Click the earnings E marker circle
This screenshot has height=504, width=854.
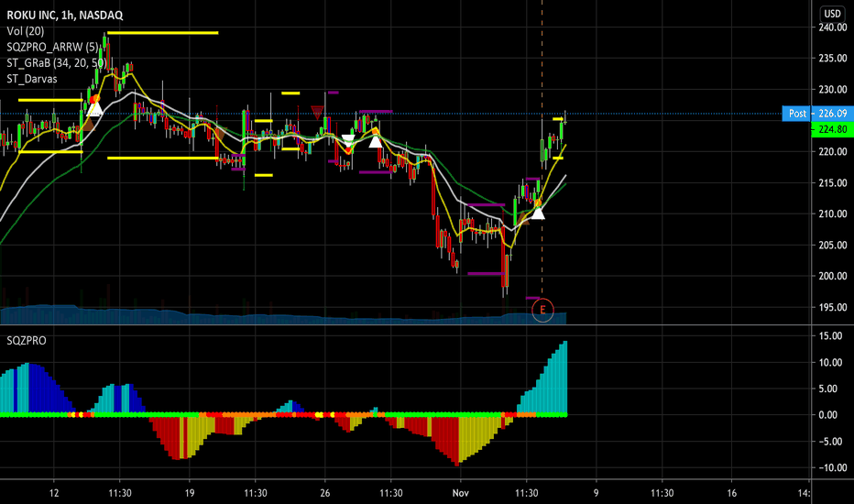(542, 310)
